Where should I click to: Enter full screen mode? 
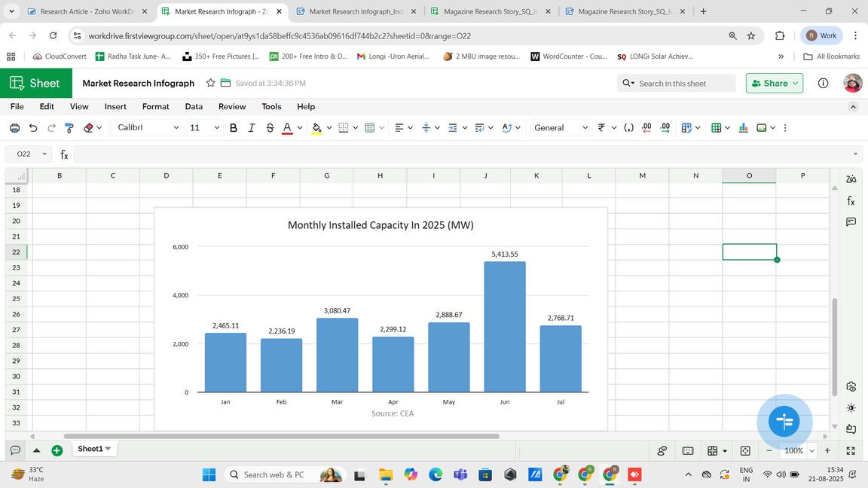coord(851,451)
